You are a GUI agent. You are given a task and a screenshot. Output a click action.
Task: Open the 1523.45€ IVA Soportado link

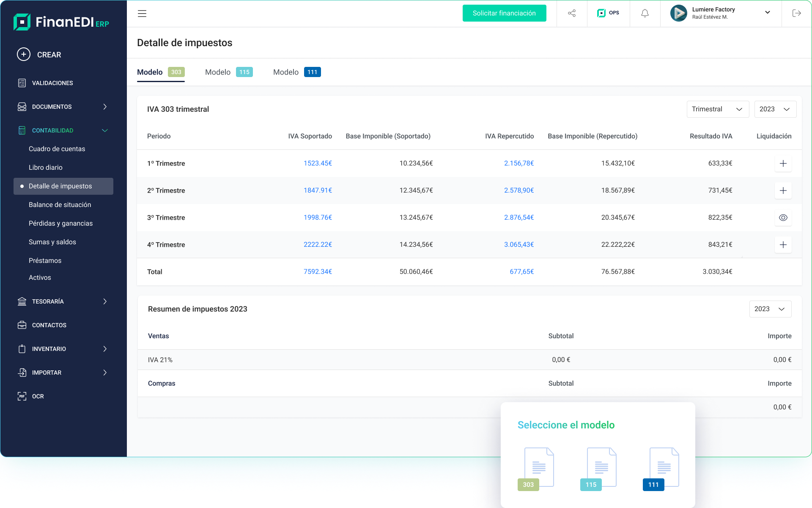tap(318, 163)
